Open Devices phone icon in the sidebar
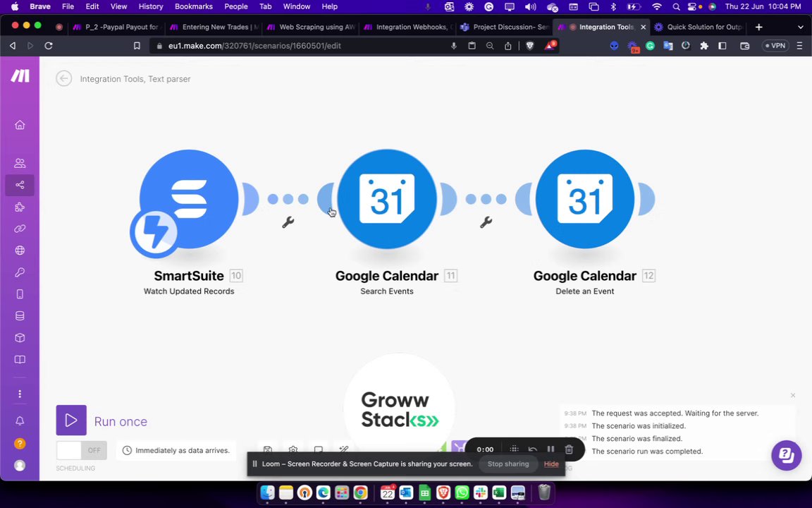812x508 pixels. [x=20, y=294]
